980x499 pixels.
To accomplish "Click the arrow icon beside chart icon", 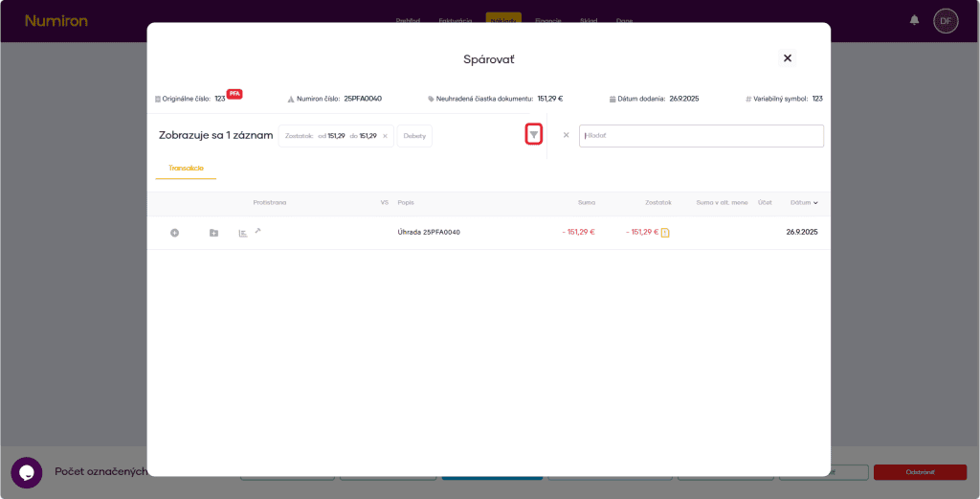I will pos(257,231).
